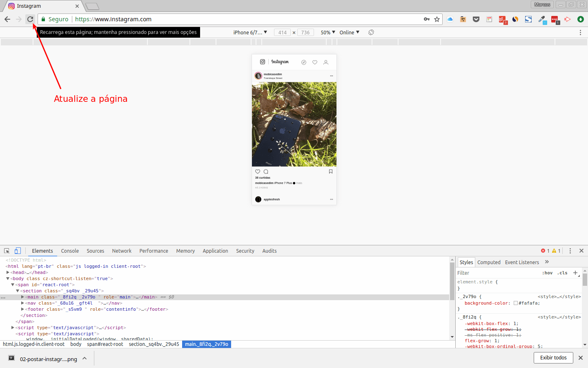Open the saved passwords key icon
588x368 pixels.
[427, 19]
